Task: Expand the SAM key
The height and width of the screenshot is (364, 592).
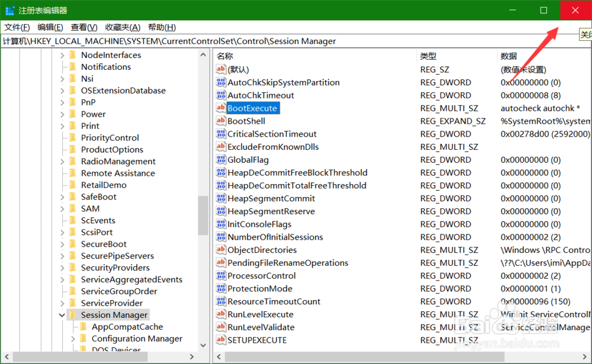Action: coord(62,208)
